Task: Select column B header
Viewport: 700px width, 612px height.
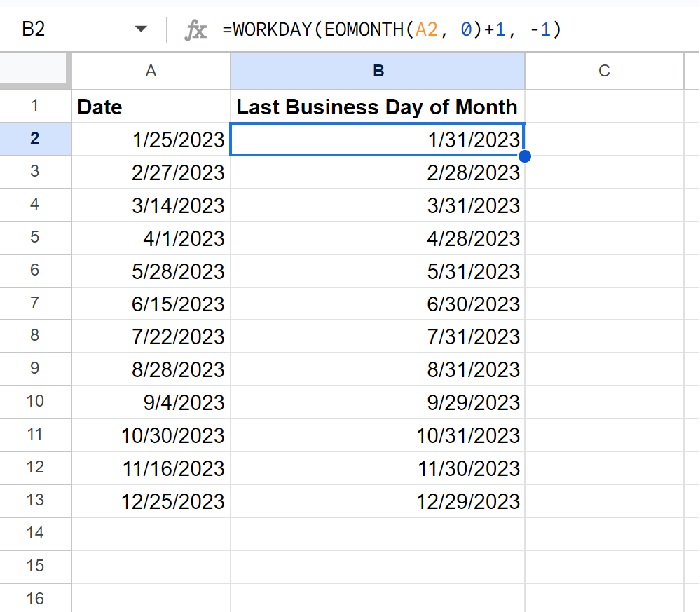Action: click(x=378, y=71)
